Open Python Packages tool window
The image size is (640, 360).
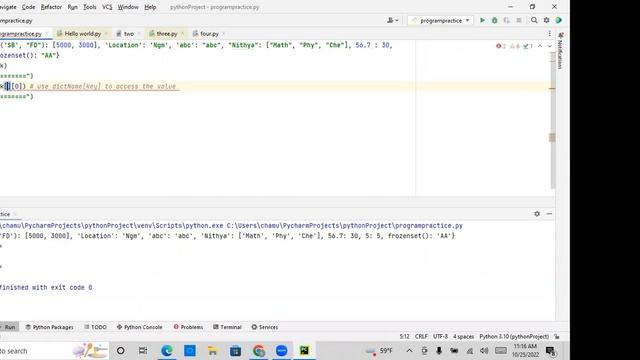click(x=49, y=327)
